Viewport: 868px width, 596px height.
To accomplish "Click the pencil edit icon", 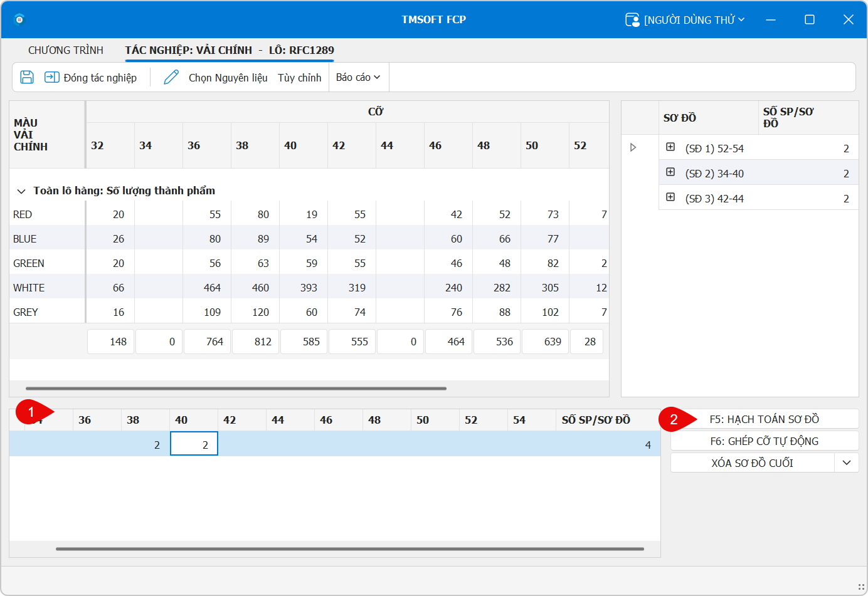I will pyautogui.click(x=171, y=77).
